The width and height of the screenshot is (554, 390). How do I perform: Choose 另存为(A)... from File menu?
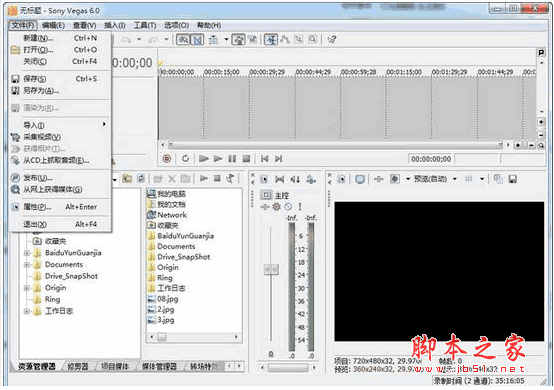coord(60,91)
